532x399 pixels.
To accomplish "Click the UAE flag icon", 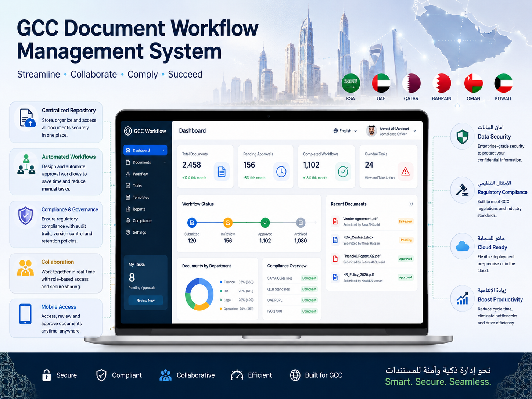I will point(381,83).
